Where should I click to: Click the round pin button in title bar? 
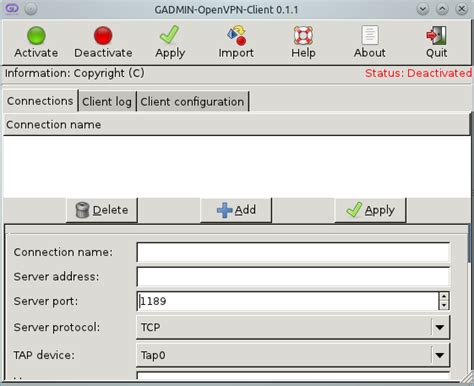point(31,9)
